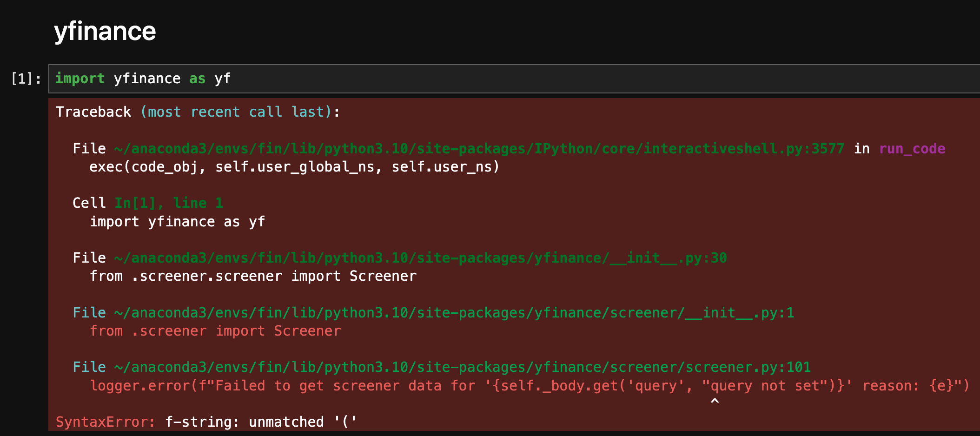The width and height of the screenshot is (980, 436).
Task: Click the "f-string: unmatched '('" message
Action: [261, 422]
